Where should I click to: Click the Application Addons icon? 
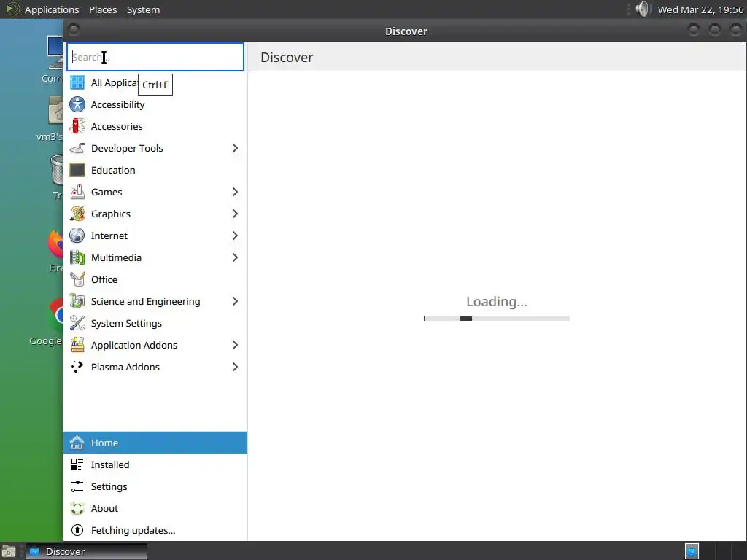pos(77,346)
